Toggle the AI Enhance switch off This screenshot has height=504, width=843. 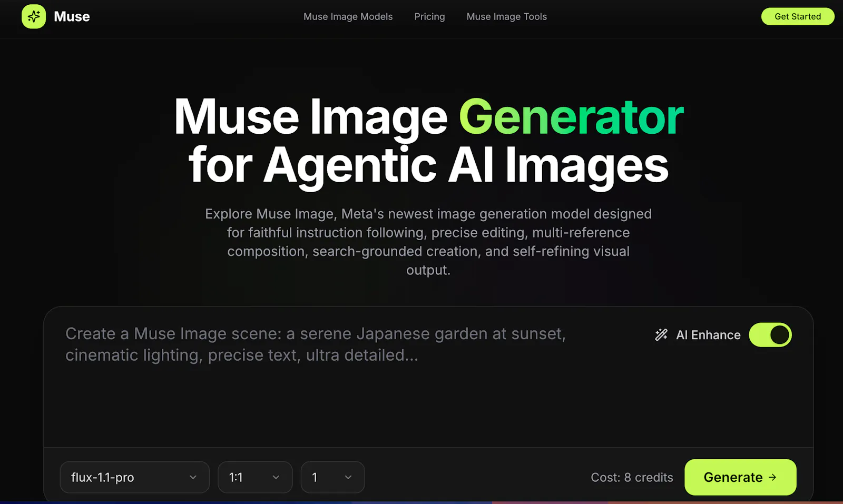(x=770, y=335)
